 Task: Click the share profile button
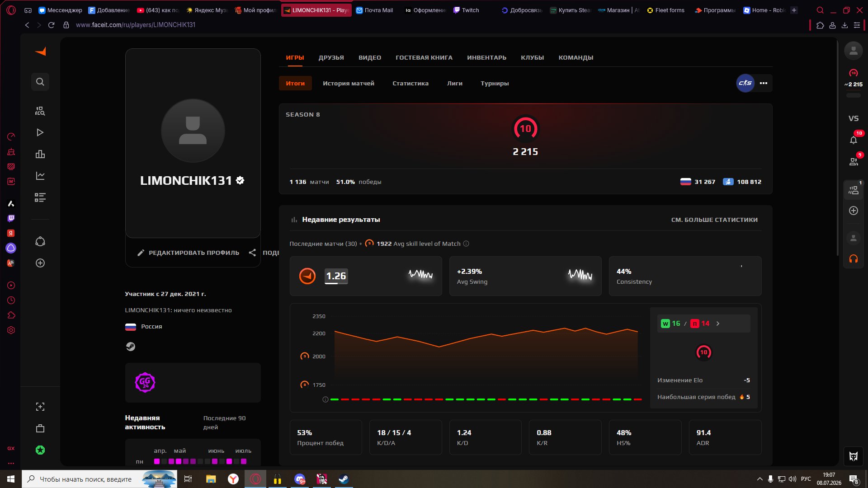(x=264, y=253)
